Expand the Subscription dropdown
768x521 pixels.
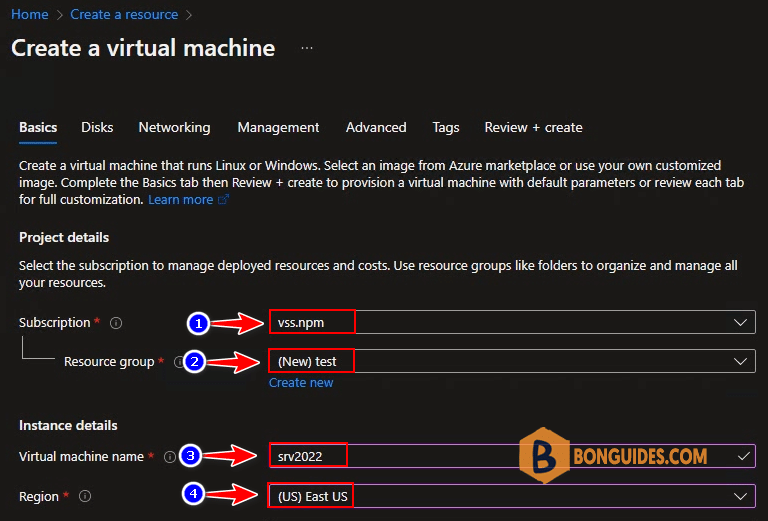point(512,322)
